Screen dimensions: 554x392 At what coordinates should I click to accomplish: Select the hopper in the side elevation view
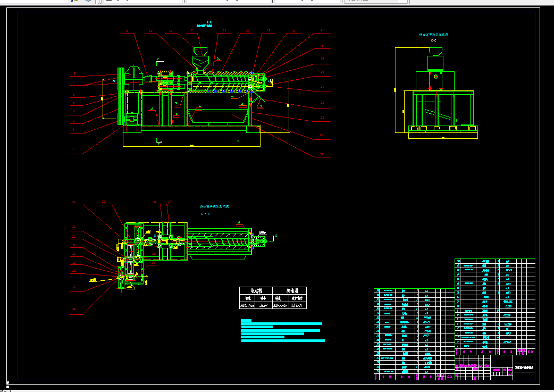point(435,52)
